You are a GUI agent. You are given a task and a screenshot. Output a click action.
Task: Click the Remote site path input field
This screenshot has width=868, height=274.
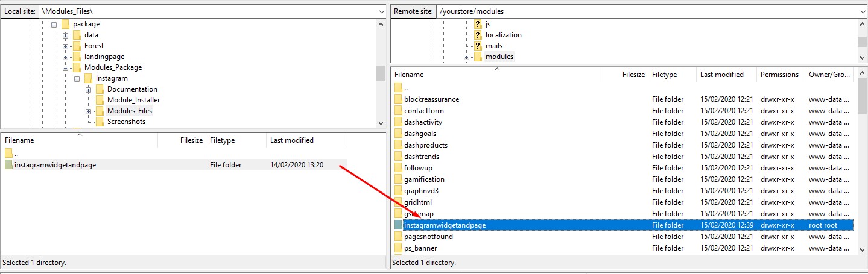point(645,11)
